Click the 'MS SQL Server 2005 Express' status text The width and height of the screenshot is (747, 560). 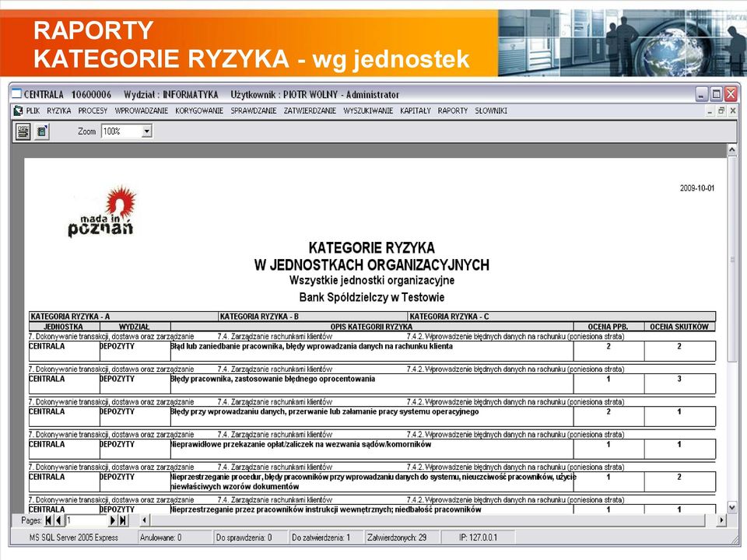click(74, 537)
